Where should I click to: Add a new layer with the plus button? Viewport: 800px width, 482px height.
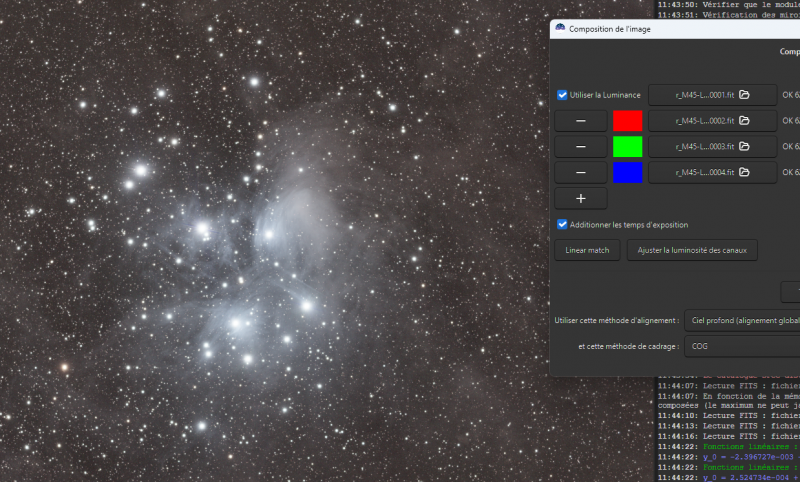pyautogui.click(x=581, y=198)
